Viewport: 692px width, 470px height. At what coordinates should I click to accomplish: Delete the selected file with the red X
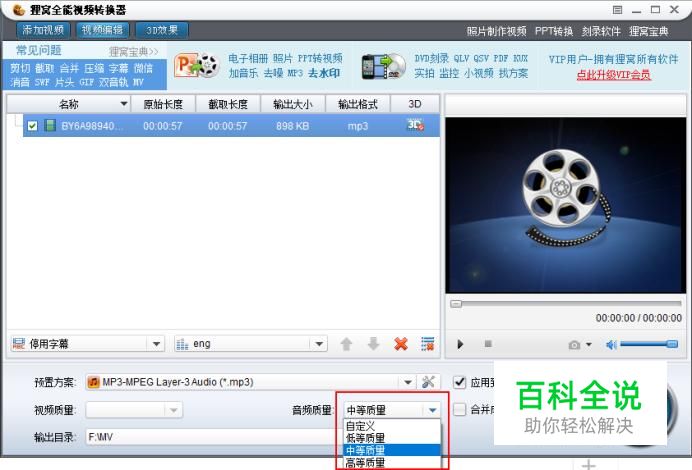[401, 344]
